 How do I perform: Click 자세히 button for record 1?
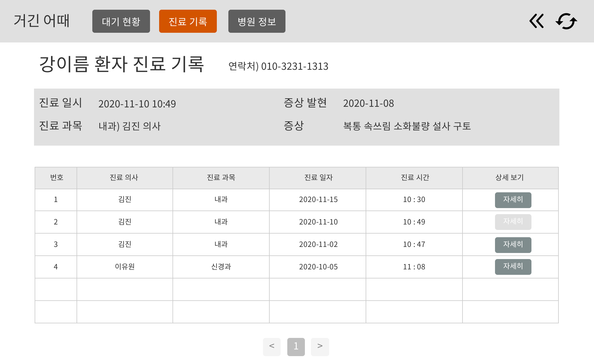pyautogui.click(x=513, y=200)
